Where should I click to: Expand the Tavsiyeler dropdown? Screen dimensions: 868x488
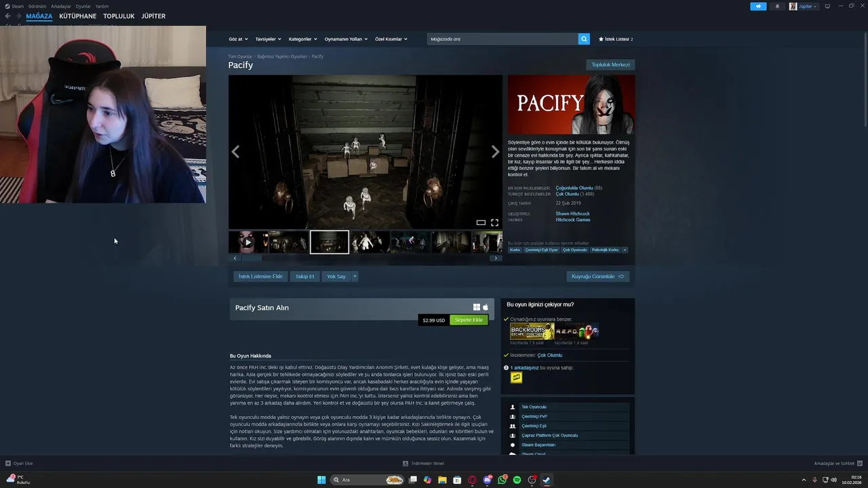(x=268, y=39)
